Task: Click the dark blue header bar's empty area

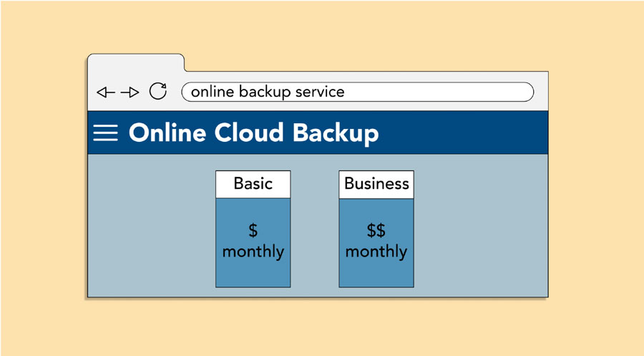Action: point(465,133)
